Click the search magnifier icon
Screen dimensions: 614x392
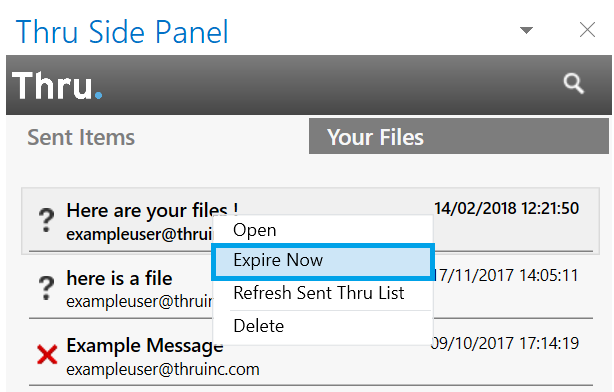click(x=574, y=83)
